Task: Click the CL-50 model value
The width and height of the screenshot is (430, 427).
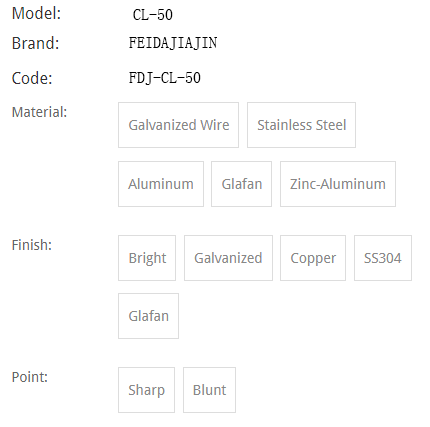Action: click(153, 15)
